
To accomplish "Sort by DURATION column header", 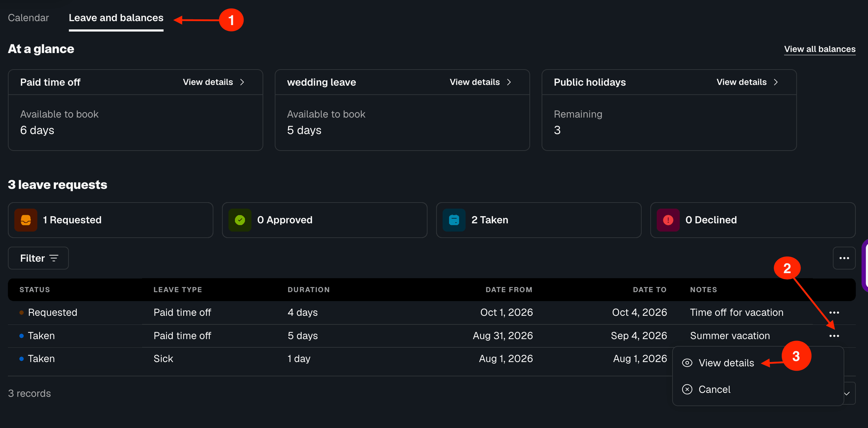I will pyautogui.click(x=309, y=290).
